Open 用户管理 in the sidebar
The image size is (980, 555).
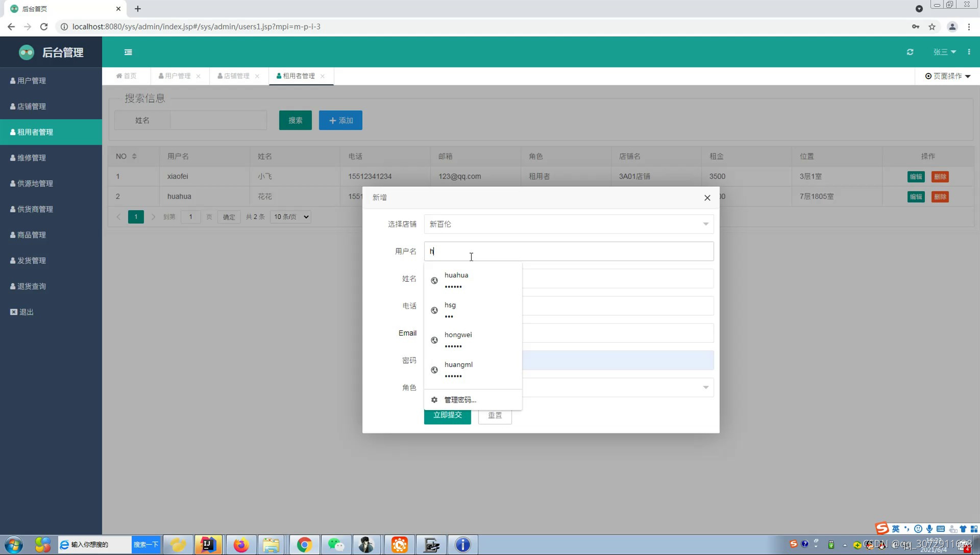coord(51,81)
